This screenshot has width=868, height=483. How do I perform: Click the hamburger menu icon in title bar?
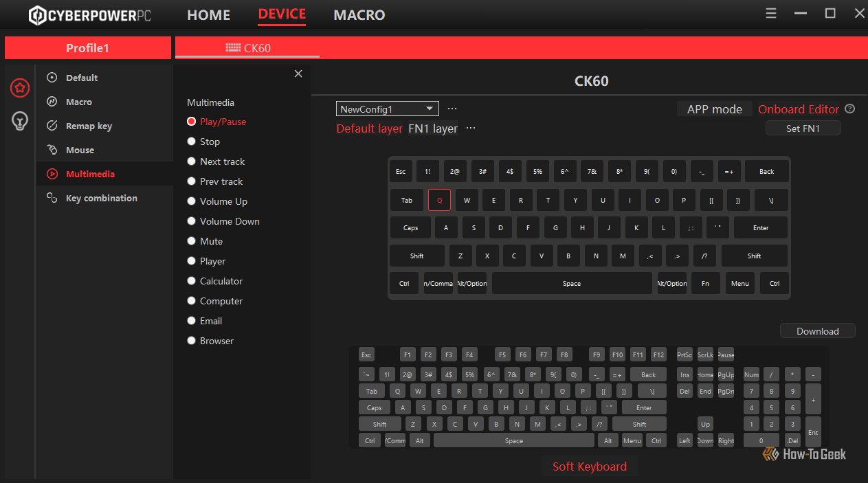pos(771,13)
